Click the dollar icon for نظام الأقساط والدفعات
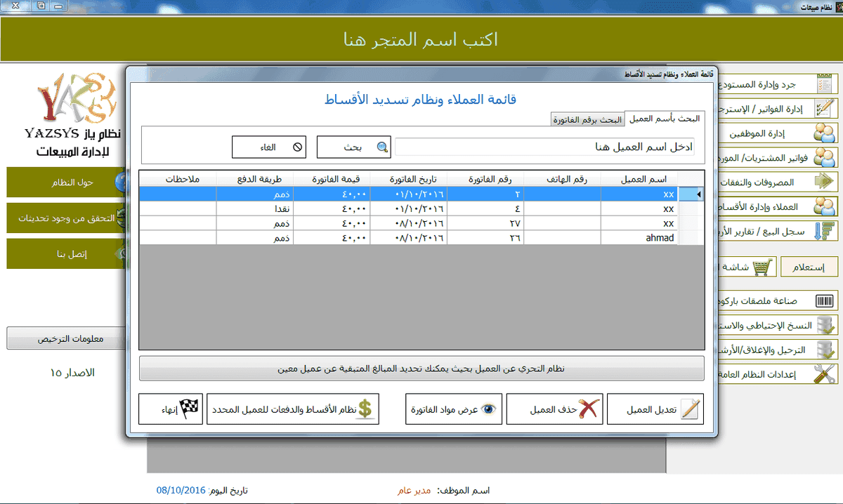The height and width of the screenshot is (504, 843). pyautogui.click(x=365, y=409)
